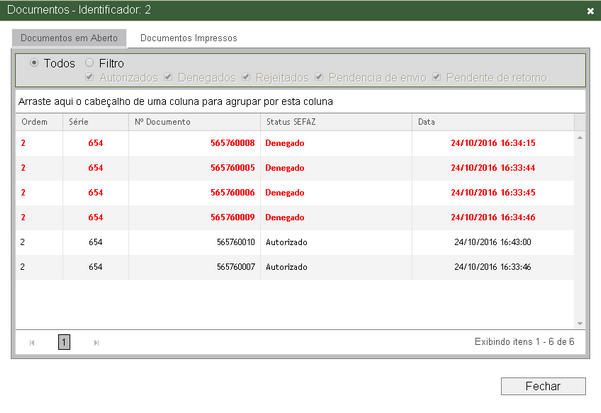Select page 1 in the pager
The image size is (601, 413).
point(64,342)
